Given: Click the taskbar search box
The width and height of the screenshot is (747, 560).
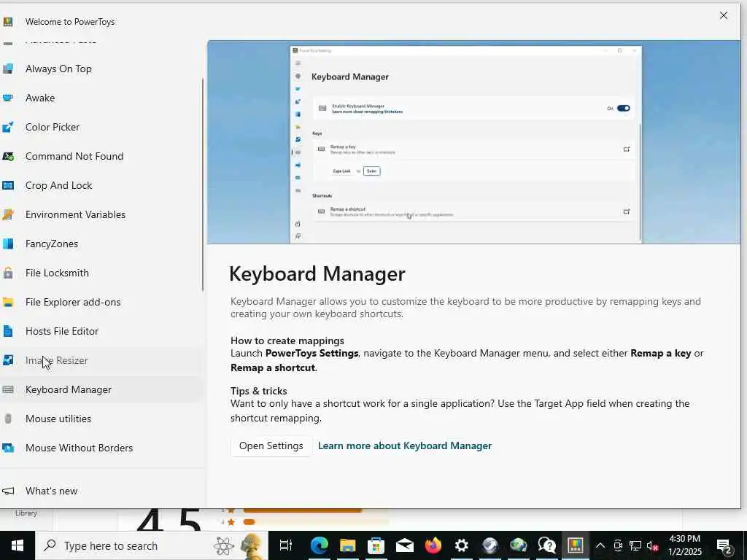Looking at the screenshot, I should click(x=152, y=545).
